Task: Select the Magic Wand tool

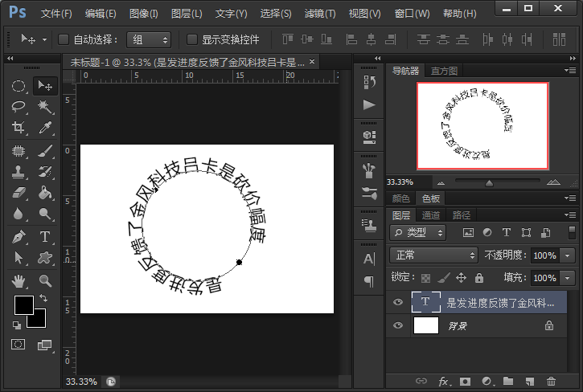Action: pos(45,107)
